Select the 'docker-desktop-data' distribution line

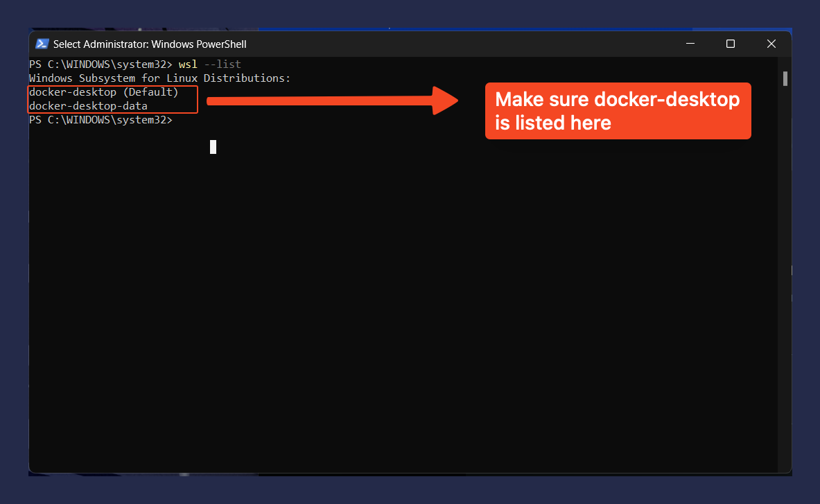[x=88, y=106]
